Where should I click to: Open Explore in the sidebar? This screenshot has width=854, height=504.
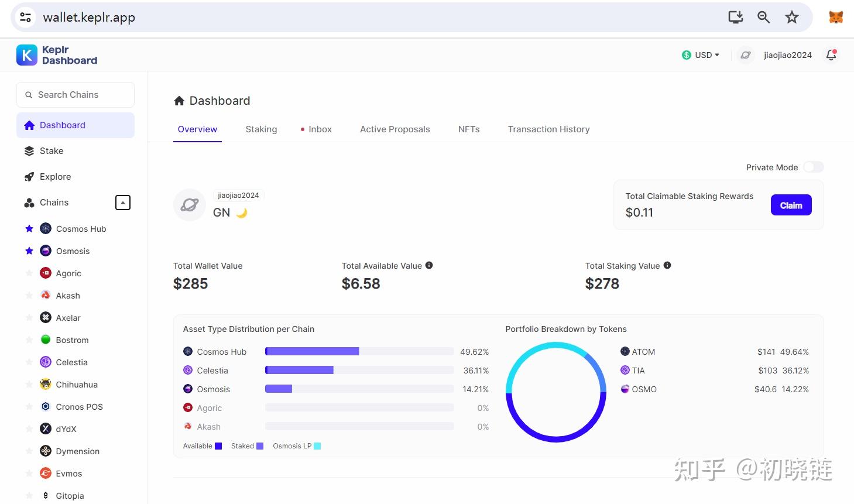pos(76,177)
